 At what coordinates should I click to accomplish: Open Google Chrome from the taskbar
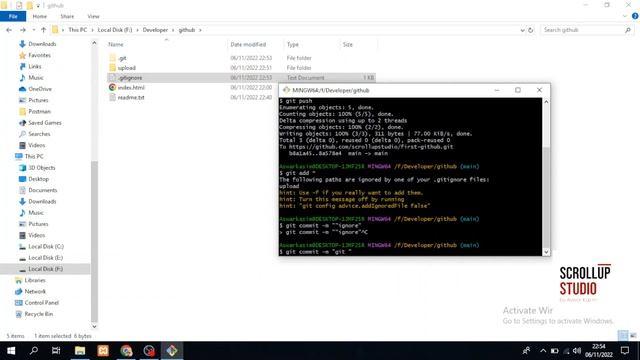(x=126, y=351)
